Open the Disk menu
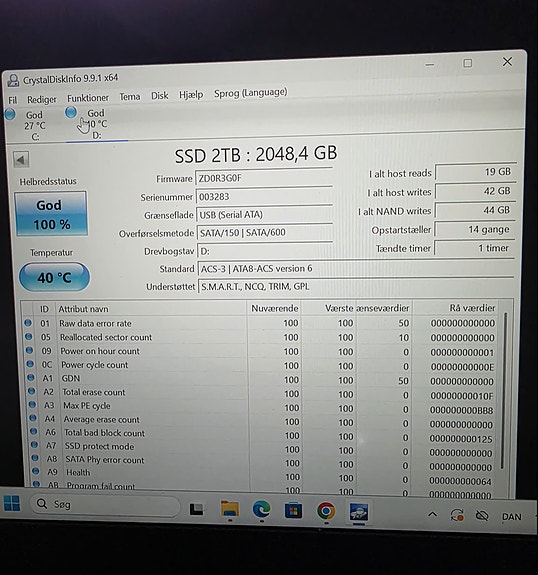Screen dimensions: 538x575 click(160, 96)
